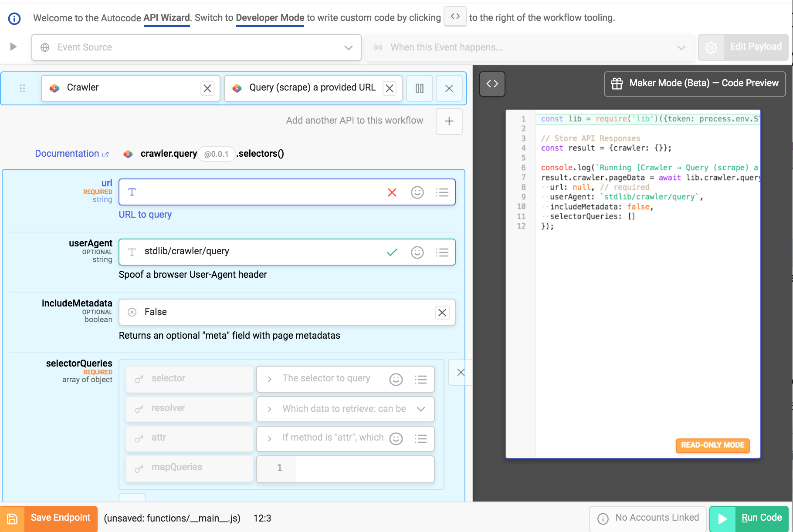The width and height of the screenshot is (793, 532).
Task: Open emoji picker in attr value field
Action: [x=396, y=438]
